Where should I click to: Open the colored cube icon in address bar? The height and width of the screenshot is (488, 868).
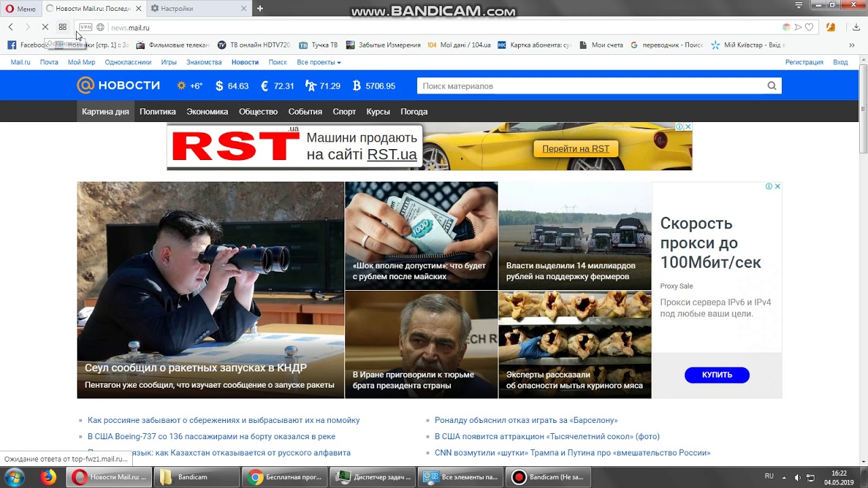(787, 27)
